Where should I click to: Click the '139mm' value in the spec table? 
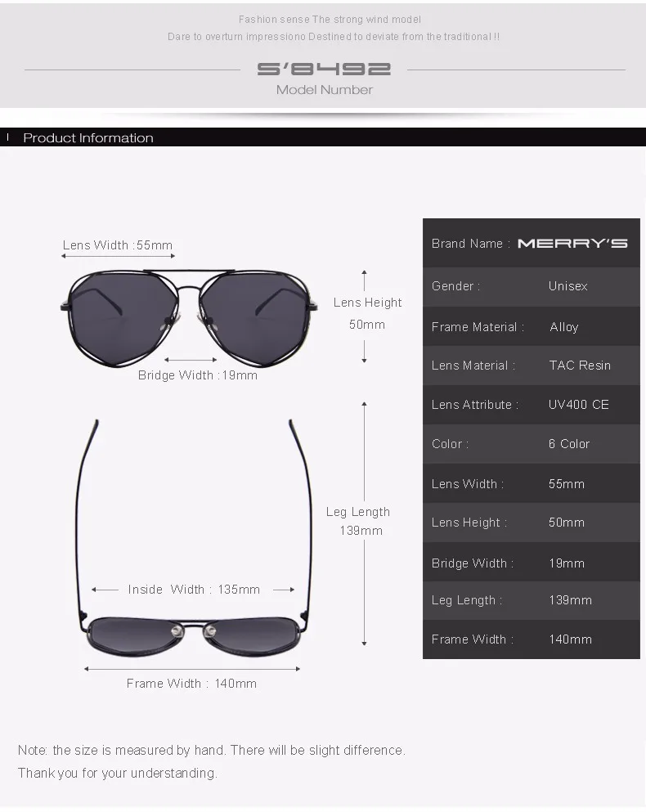[571, 600]
